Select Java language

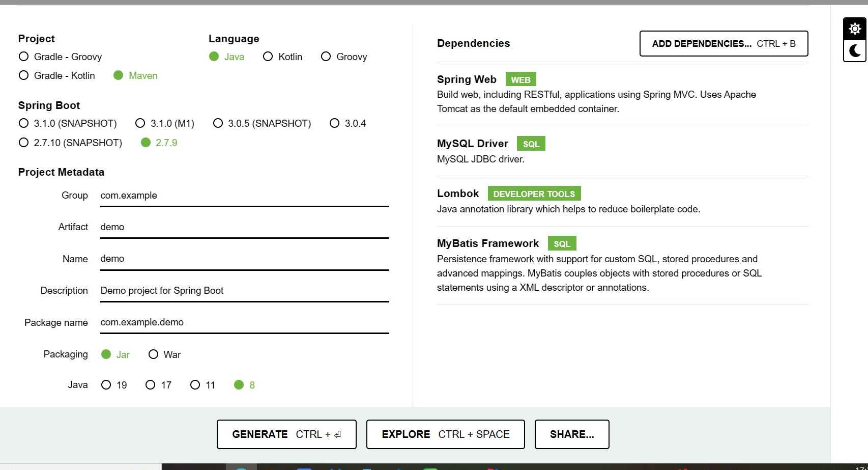tap(226, 57)
